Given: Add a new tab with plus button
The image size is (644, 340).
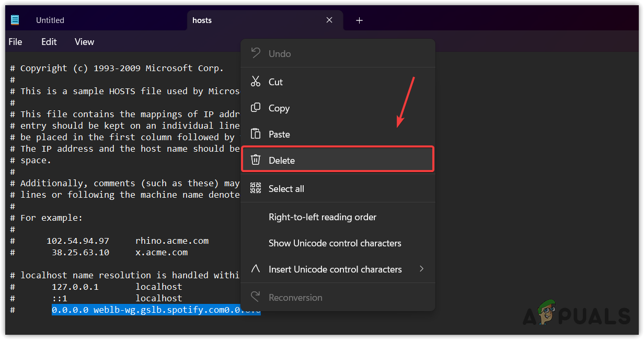Looking at the screenshot, I should click(x=359, y=20).
